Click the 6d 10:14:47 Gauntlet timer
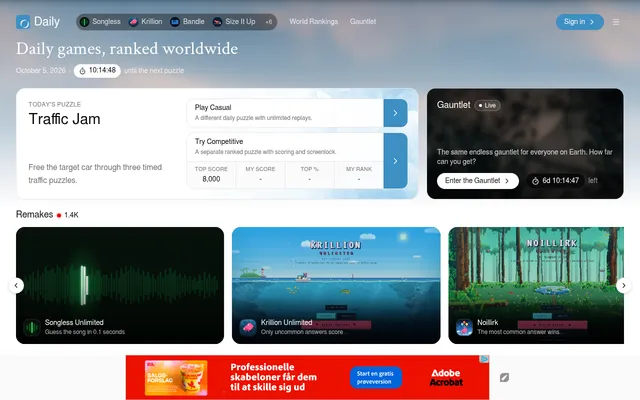Viewport: 640px width, 400px height. [556, 181]
